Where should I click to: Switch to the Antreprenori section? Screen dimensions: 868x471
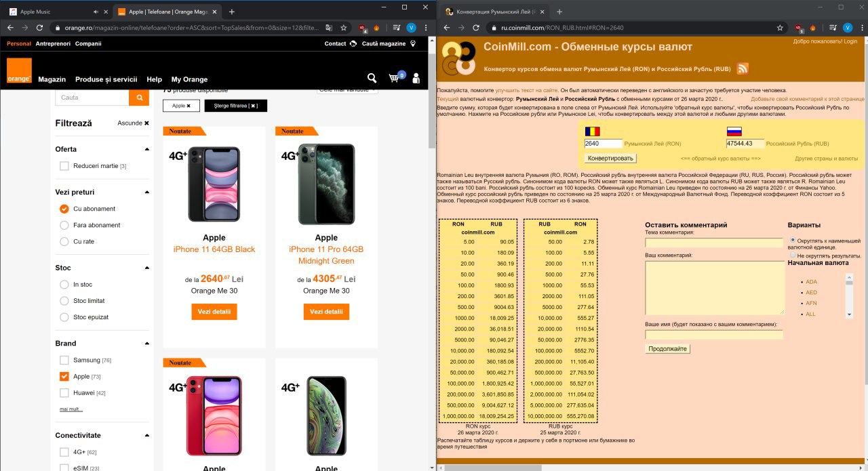coord(53,43)
